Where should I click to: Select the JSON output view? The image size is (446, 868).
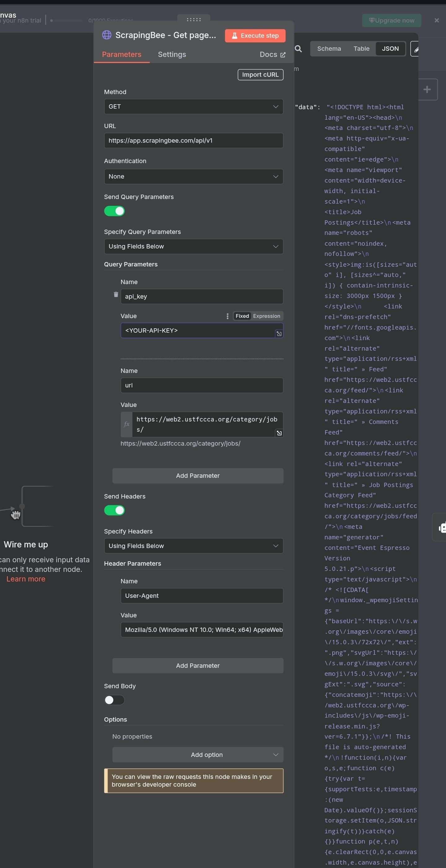pos(390,49)
